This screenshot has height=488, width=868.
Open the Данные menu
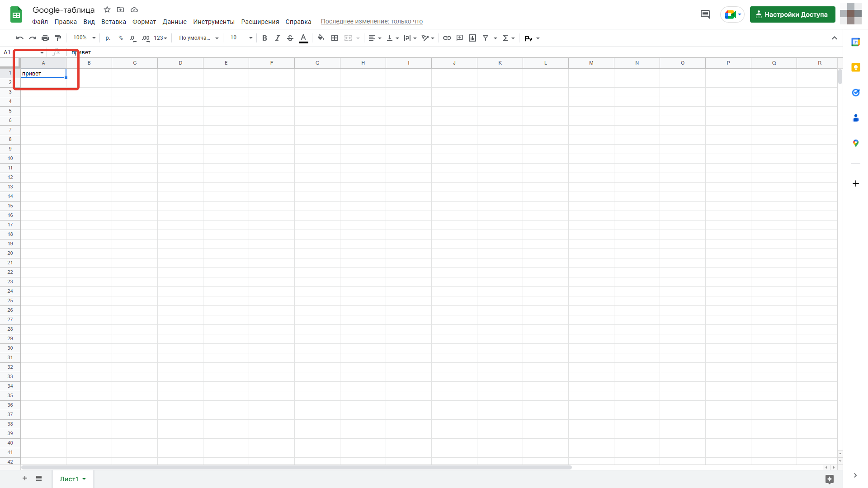(175, 22)
